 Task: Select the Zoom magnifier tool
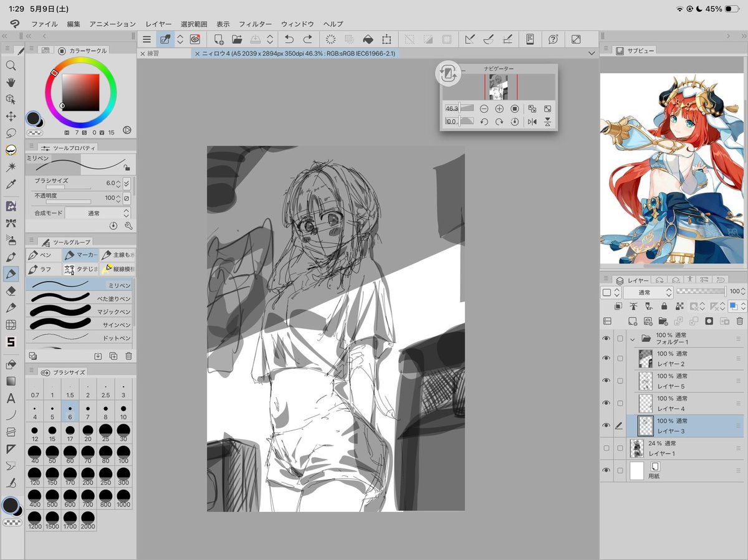[11, 65]
